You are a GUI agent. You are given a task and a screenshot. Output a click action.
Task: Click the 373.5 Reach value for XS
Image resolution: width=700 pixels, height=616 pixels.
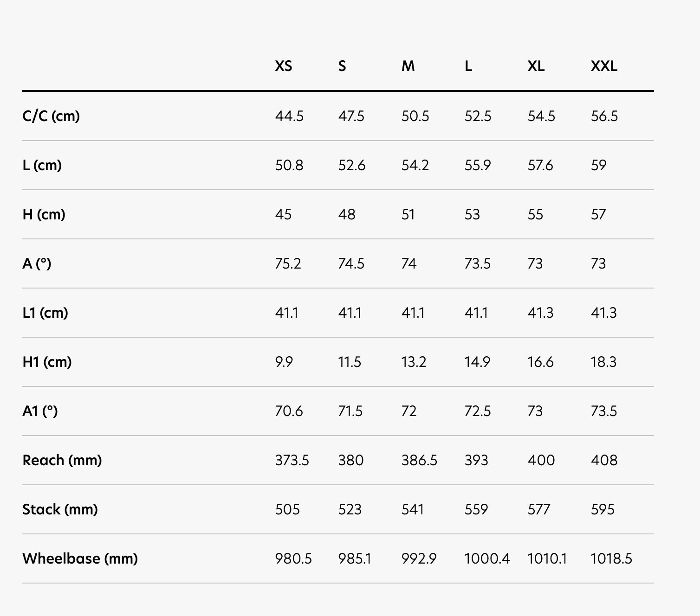(x=292, y=460)
